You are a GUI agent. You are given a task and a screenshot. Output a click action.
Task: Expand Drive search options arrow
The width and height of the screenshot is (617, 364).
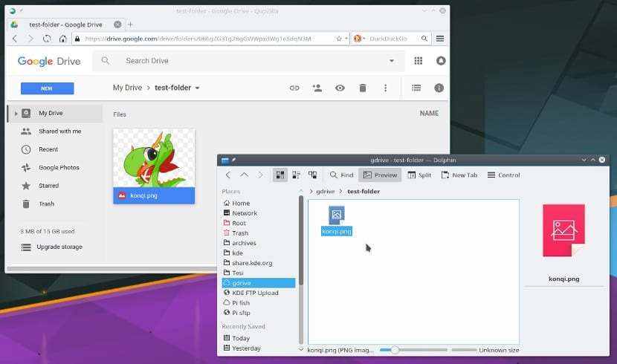pos(392,60)
